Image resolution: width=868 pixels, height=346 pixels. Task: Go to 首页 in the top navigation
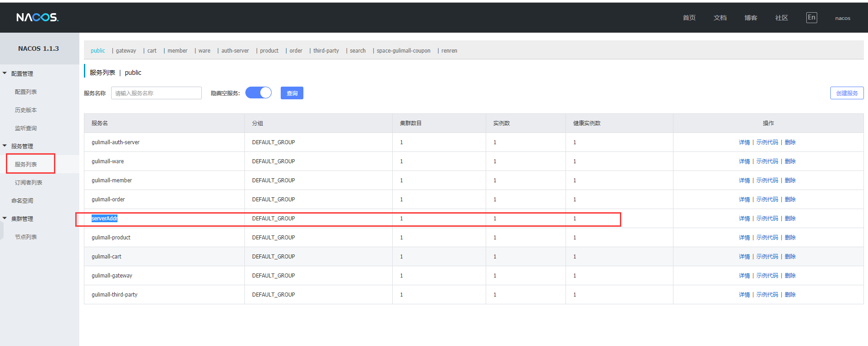[689, 18]
